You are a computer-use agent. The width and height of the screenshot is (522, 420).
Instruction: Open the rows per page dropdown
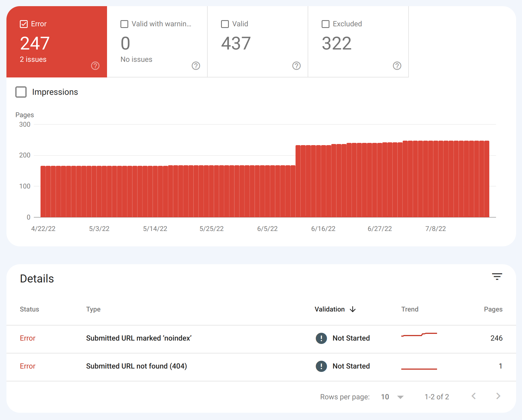[392, 397]
